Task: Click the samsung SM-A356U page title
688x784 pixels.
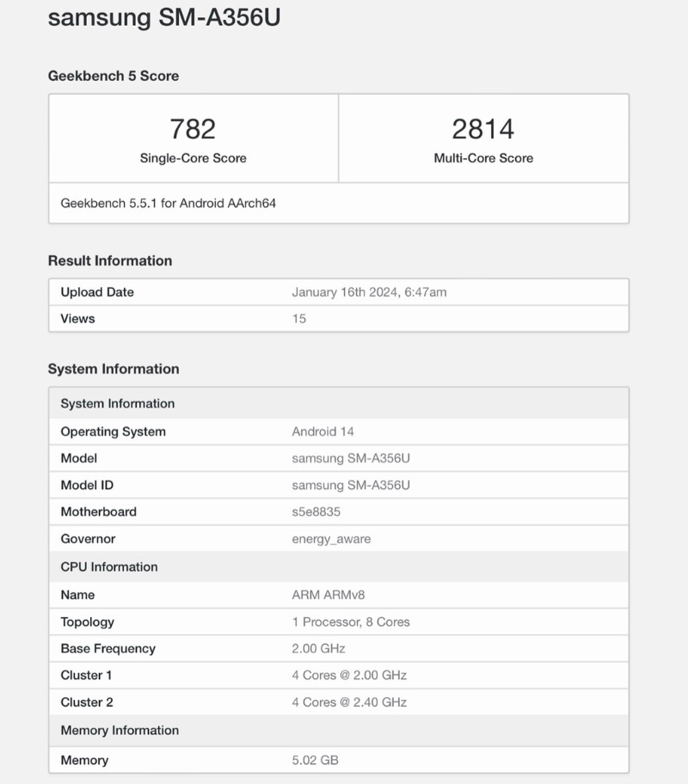Action: click(164, 17)
